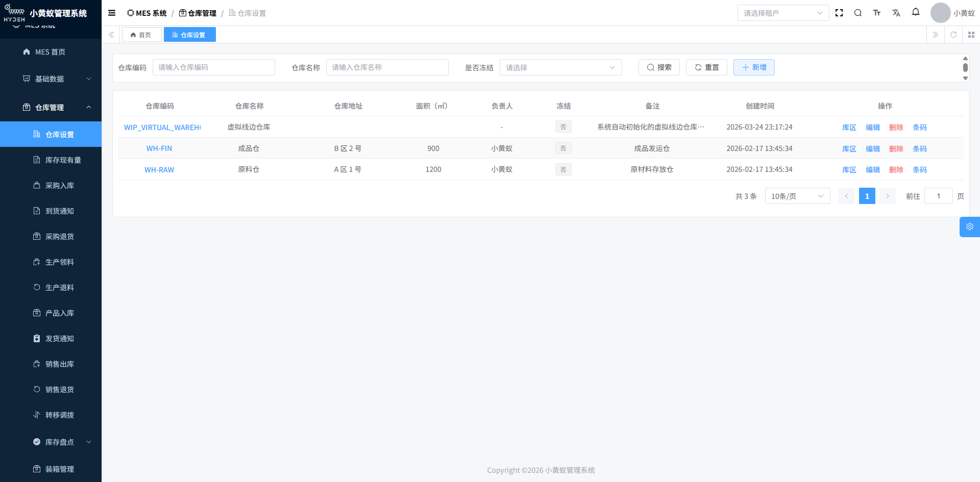Click the 重置 button
The image size is (980, 482).
[x=706, y=67]
